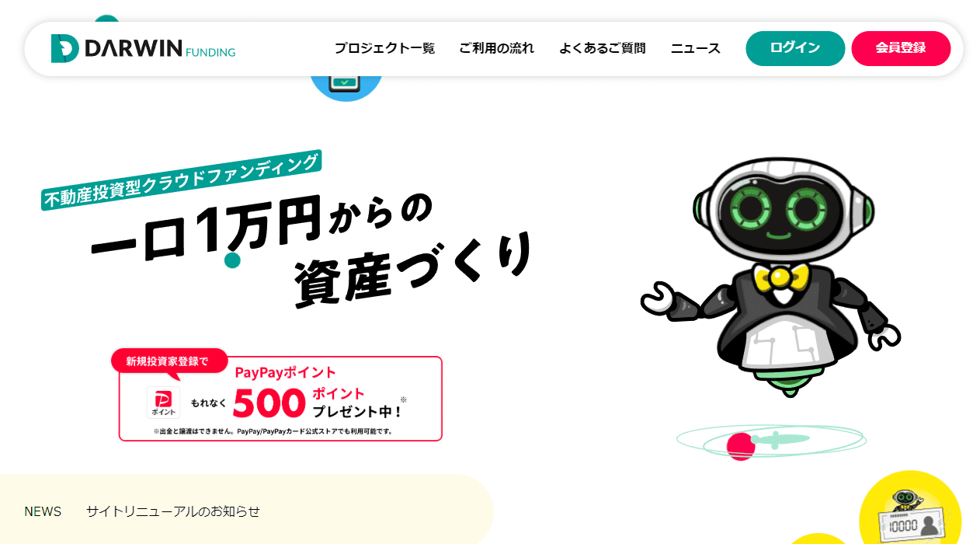
Task: Open the プロジェクト一覧 menu item
Action: [x=384, y=48]
